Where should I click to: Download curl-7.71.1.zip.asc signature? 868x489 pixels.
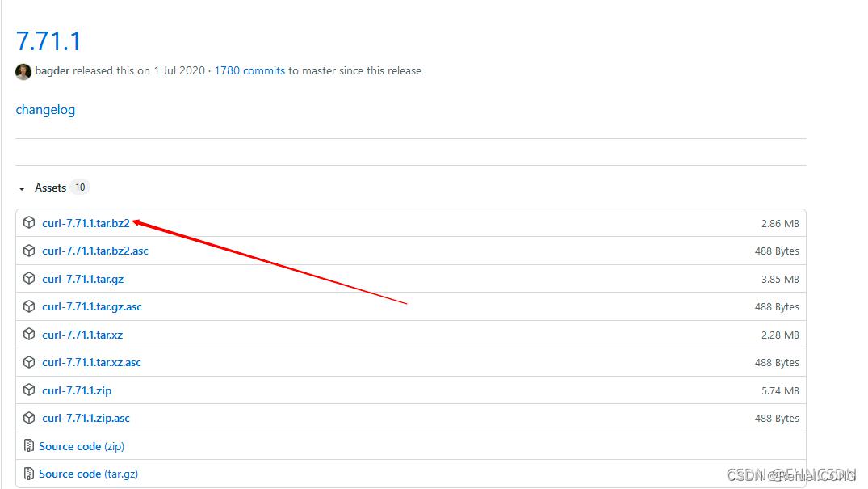pyautogui.click(x=86, y=418)
